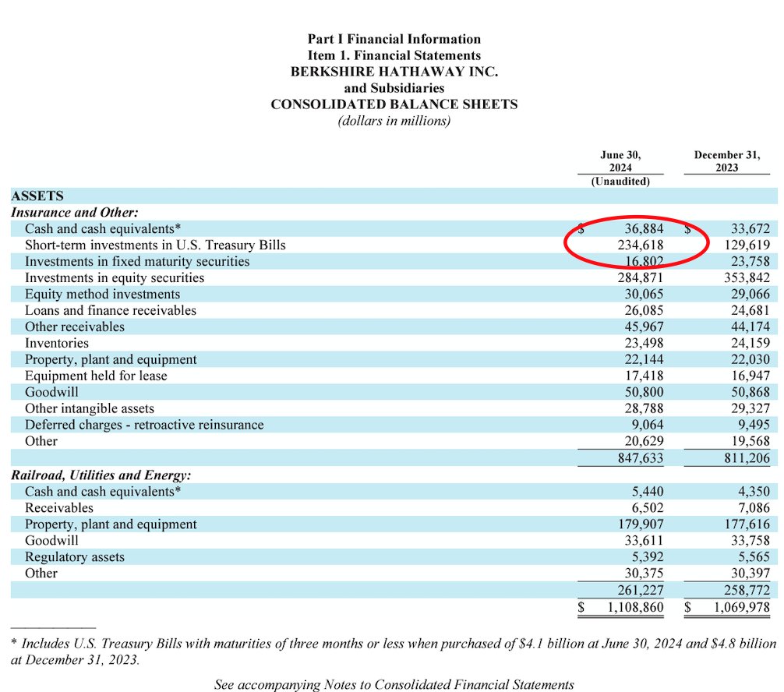The image size is (784, 692).
Task: Click Railroad 'Cash and cash equivalents*' label
Action: coord(103,492)
